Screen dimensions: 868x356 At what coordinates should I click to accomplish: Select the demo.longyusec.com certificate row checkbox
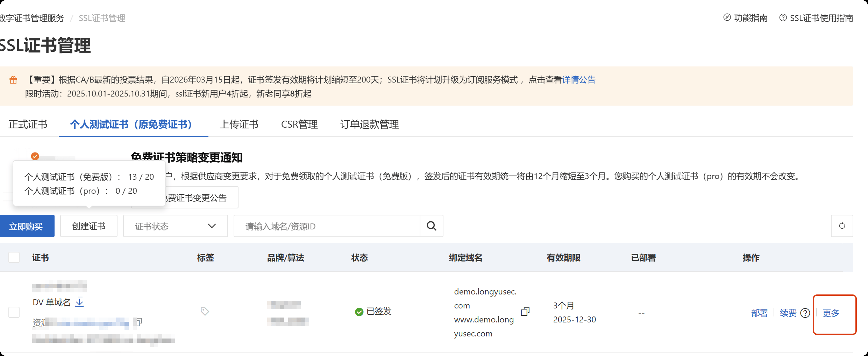coord(14,312)
